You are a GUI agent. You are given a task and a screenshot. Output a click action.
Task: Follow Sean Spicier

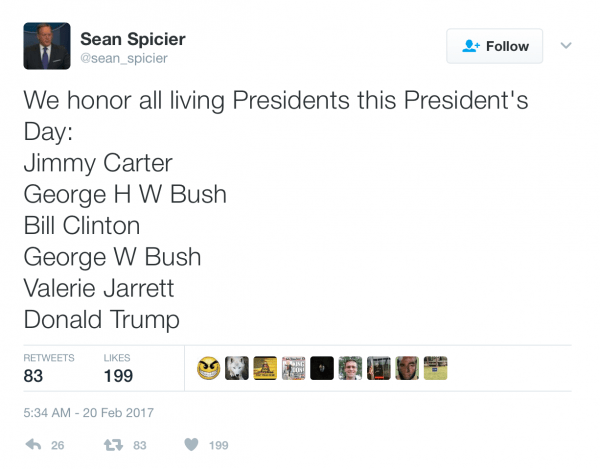pos(495,46)
